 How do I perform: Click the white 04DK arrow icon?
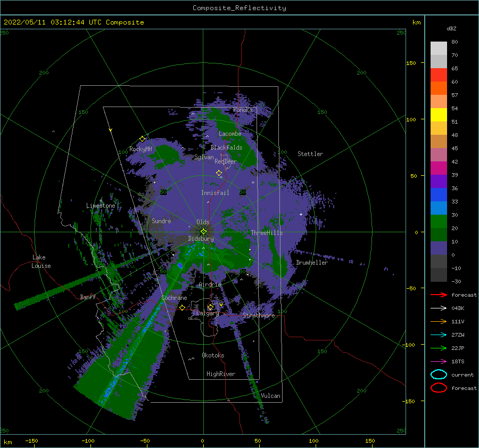pos(439,308)
